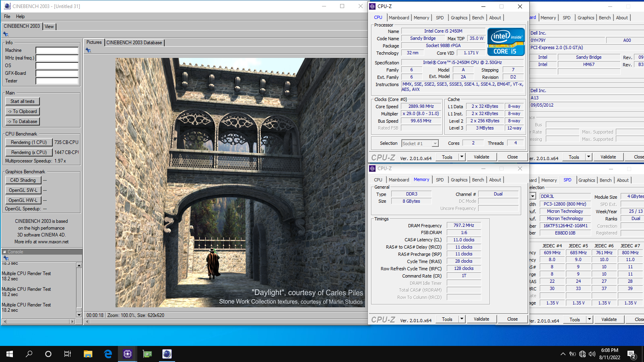Open Cortana circle on taskbar

coord(48,354)
